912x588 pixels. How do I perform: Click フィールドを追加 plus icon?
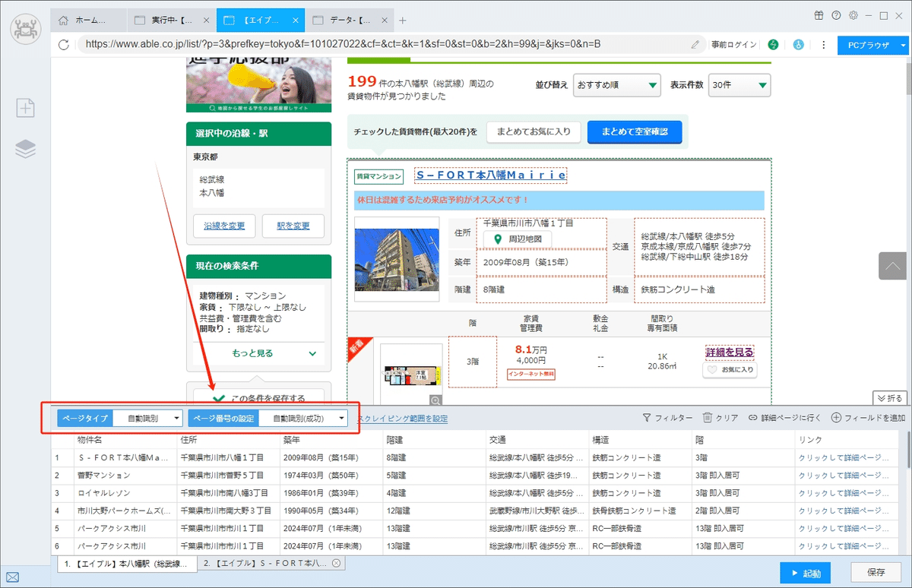coord(836,418)
